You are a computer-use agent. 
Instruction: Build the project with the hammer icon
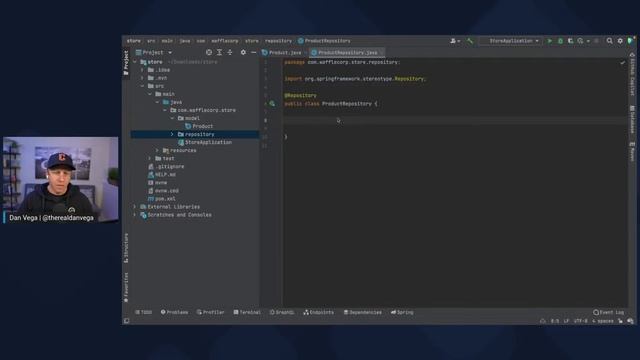coord(470,41)
